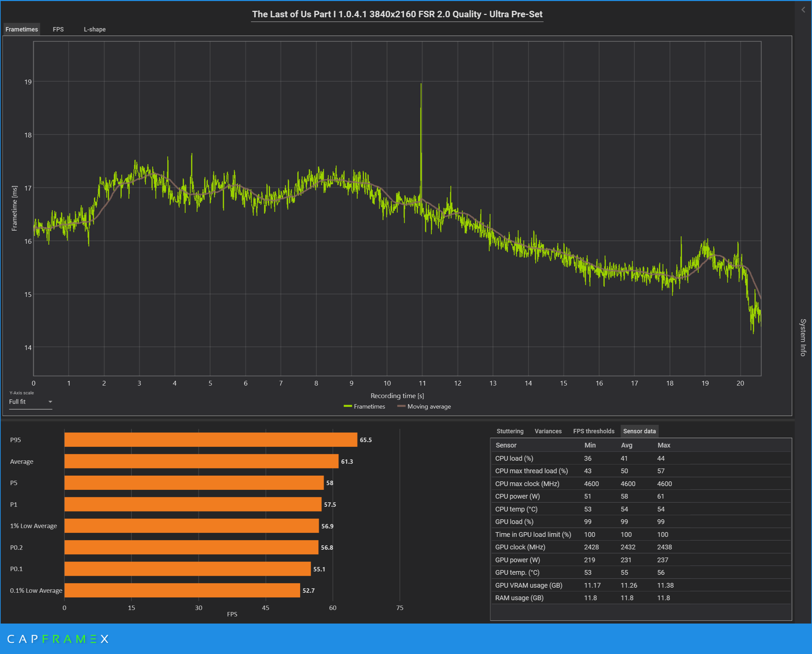Toggle the Frametimes legend entry
The image size is (812, 654).
[x=365, y=407]
